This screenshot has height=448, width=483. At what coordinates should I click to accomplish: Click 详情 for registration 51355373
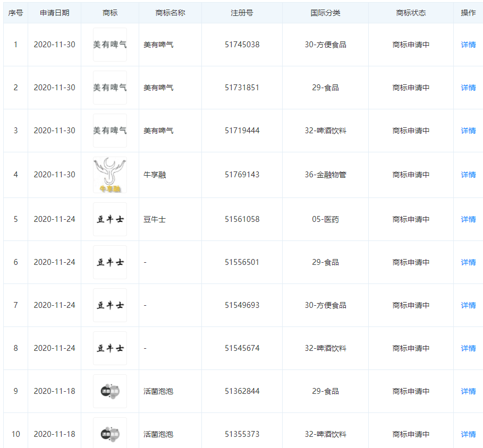pyautogui.click(x=468, y=434)
